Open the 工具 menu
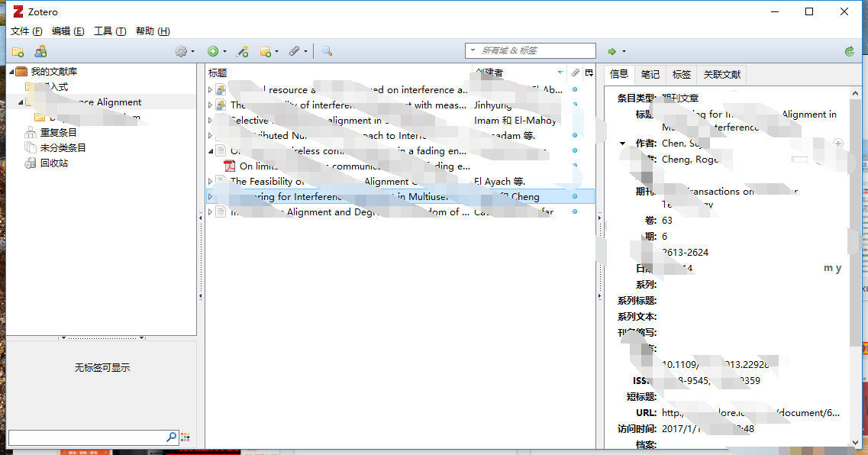868x455 pixels. pyautogui.click(x=110, y=31)
